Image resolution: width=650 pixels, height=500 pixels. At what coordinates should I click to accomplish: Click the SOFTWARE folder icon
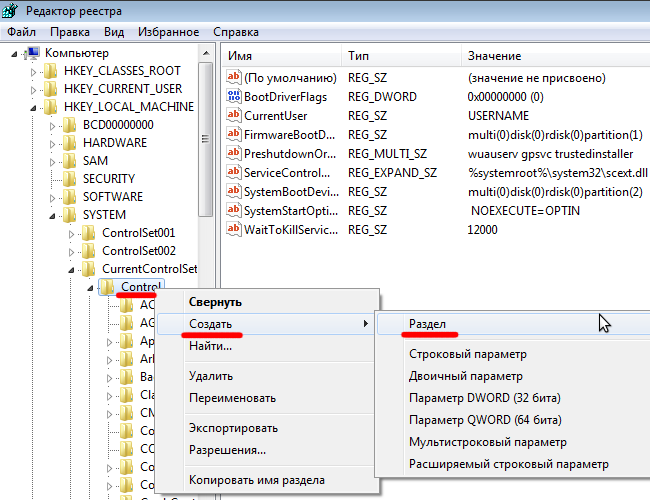(x=69, y=197)
